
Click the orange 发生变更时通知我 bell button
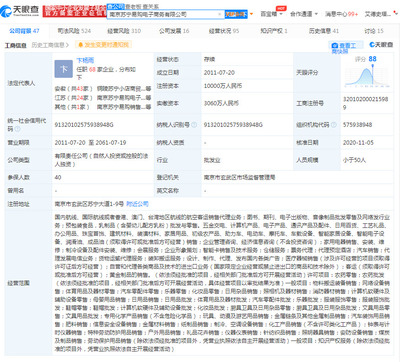tap(103, 45)
